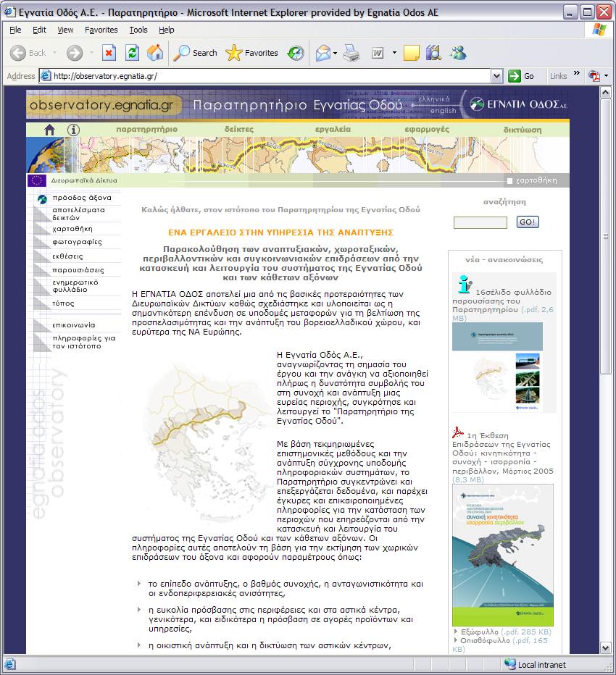616x675 pixels.
Task: Expand the Edit with Word dropdown arrow
Action: [394, 53]
